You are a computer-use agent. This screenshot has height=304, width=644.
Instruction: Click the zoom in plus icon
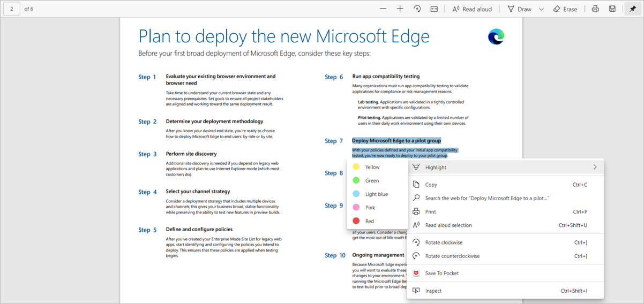(x=400, y=9)
